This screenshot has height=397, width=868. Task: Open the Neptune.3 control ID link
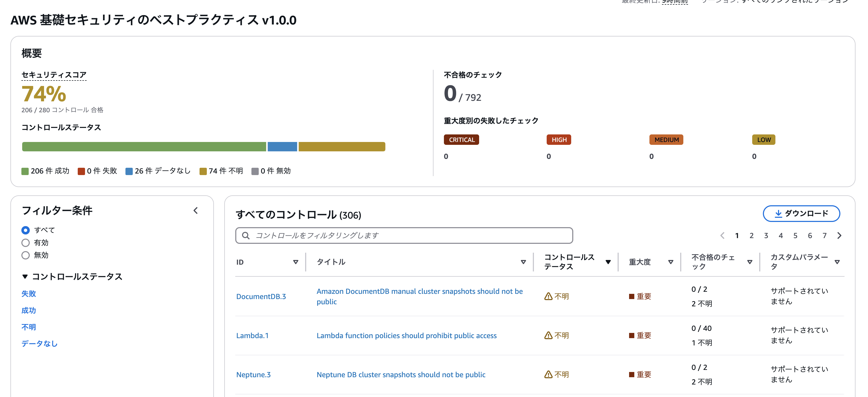(254, 374)
